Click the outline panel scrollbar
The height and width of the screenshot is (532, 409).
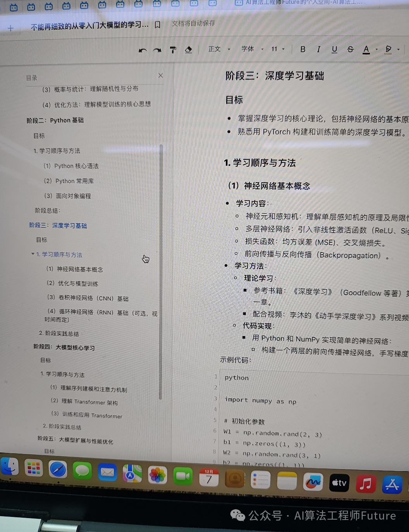pos(161,271)
